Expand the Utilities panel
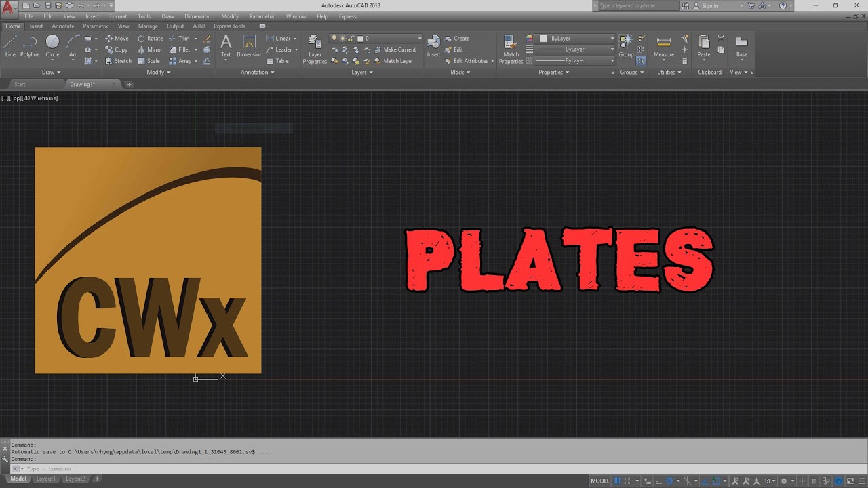Viewport: 868px width, 488px height. [x=669, y=72]
